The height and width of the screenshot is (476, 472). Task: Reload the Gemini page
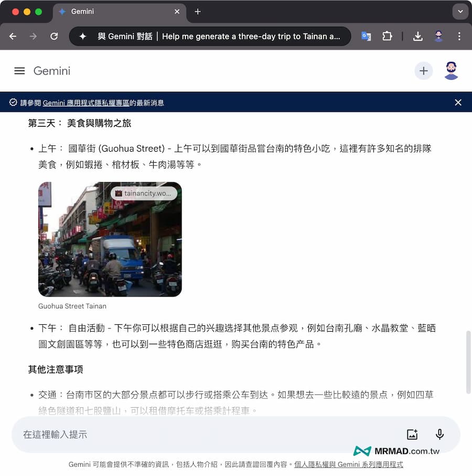pyautogui.click(x=54, y=36)
